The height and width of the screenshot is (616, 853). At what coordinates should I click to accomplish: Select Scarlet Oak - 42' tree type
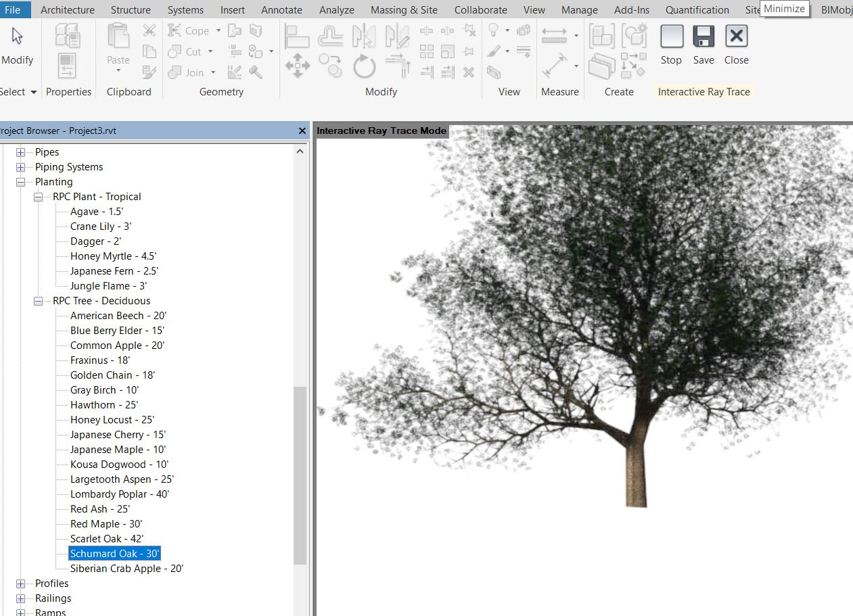tap(107, 539)
